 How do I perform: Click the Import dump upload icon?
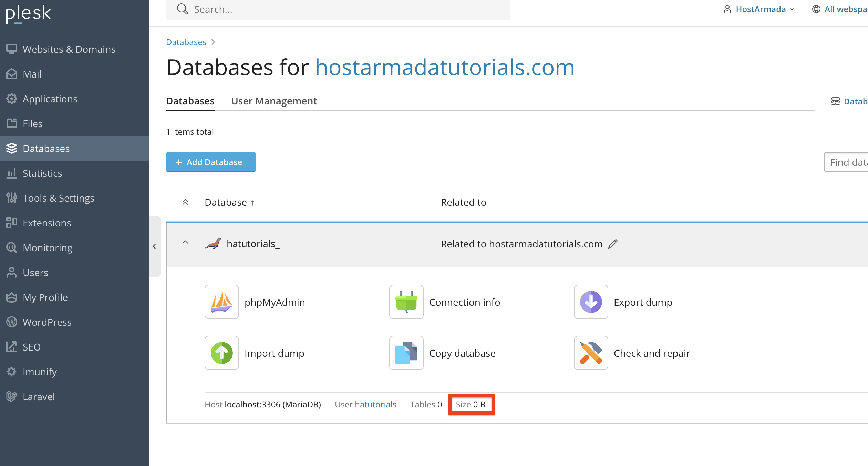pyautogui.click(x=221, y=353)
